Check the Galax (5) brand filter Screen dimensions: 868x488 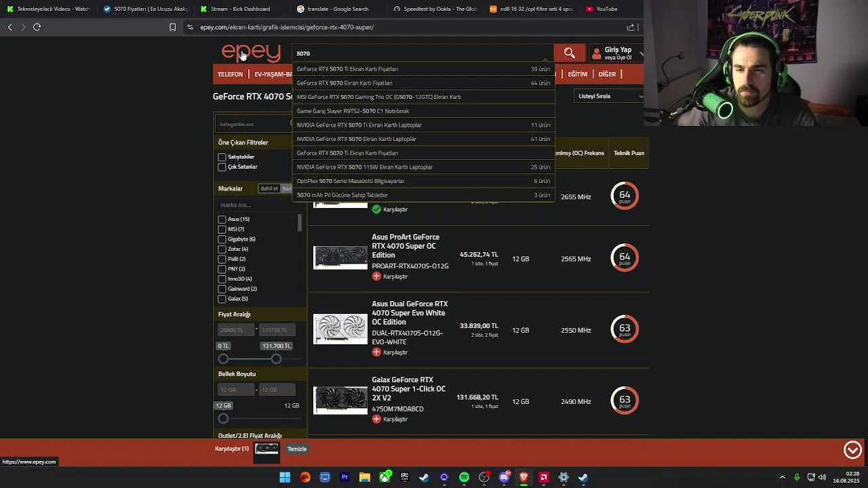222,299
